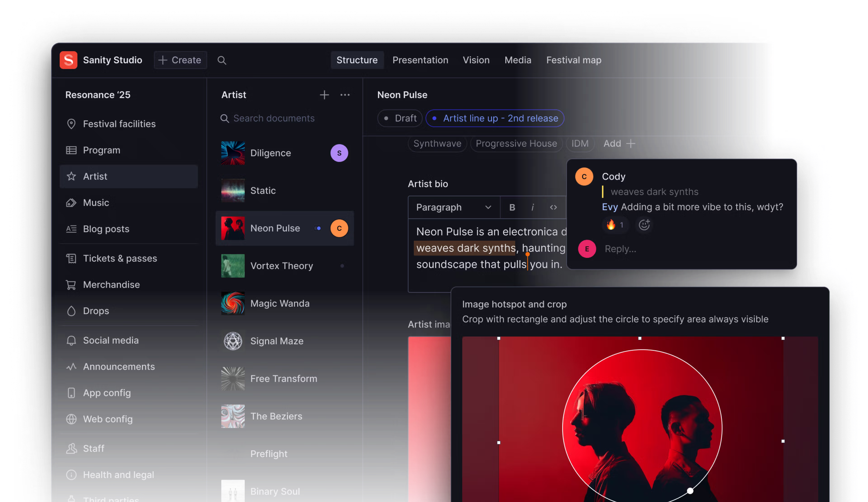Open the Vortex Theory artist document
Screen dimensions: 868x502
(281, 266)
